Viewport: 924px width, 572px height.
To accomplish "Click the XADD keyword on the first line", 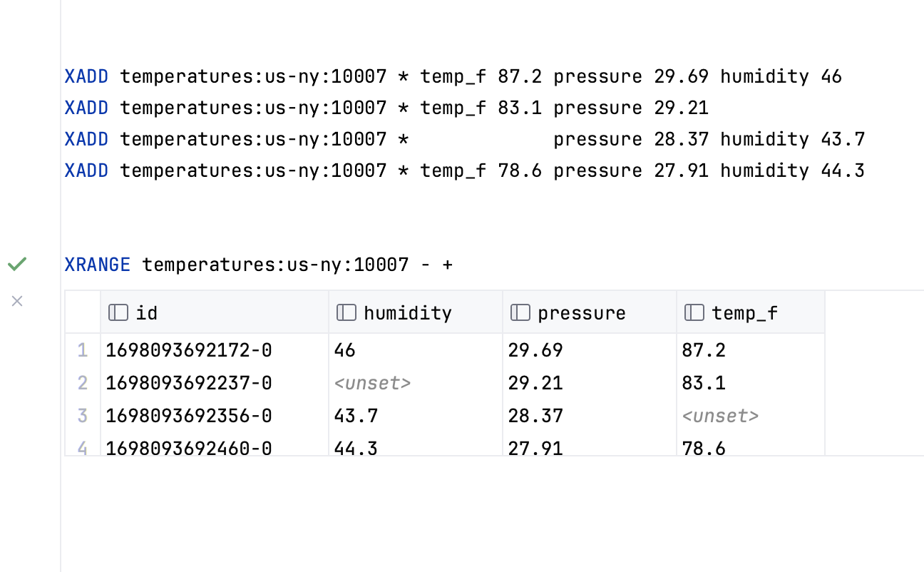I will click(86, 76).
